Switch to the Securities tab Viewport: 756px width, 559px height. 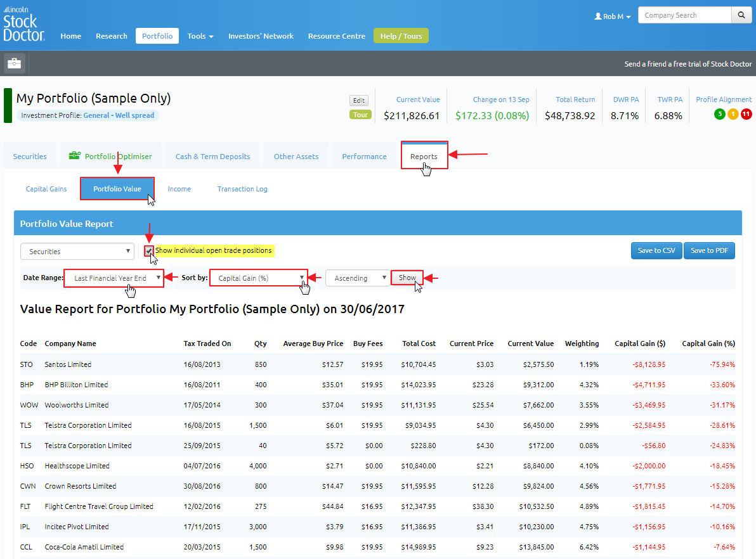[x=30, y=157]
